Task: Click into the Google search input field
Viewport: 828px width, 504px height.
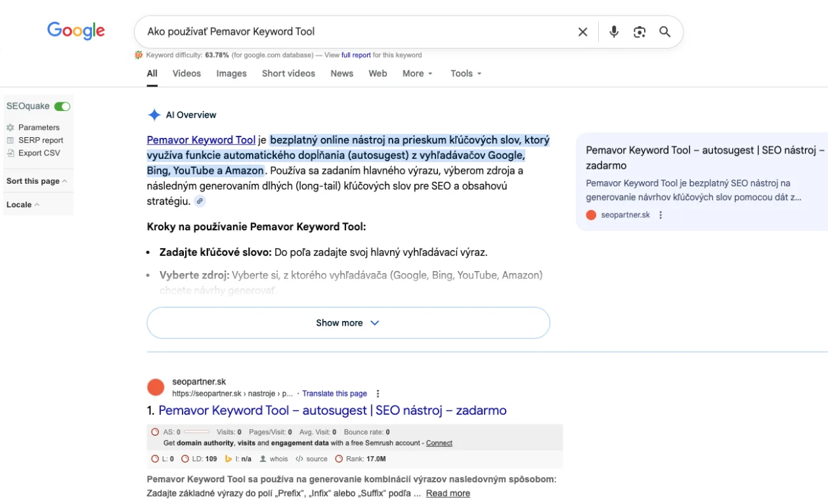Action: click(x=355, y=32)
